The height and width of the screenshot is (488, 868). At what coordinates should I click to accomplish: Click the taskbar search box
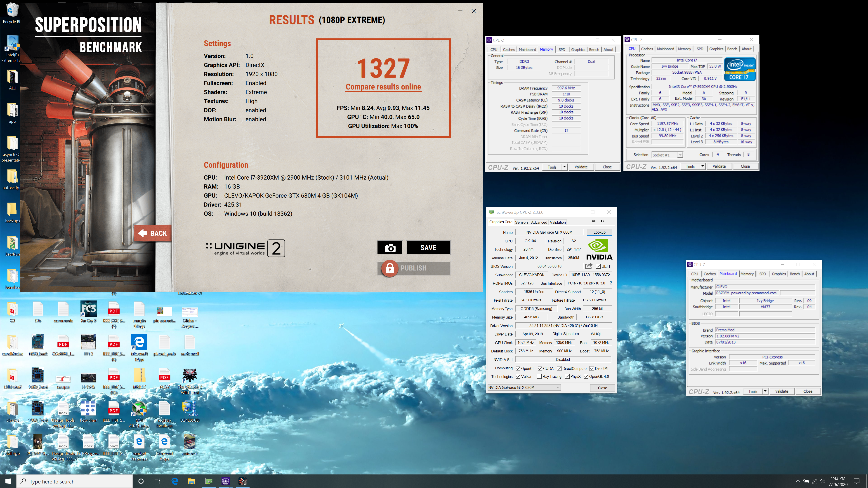pos(74,481)
